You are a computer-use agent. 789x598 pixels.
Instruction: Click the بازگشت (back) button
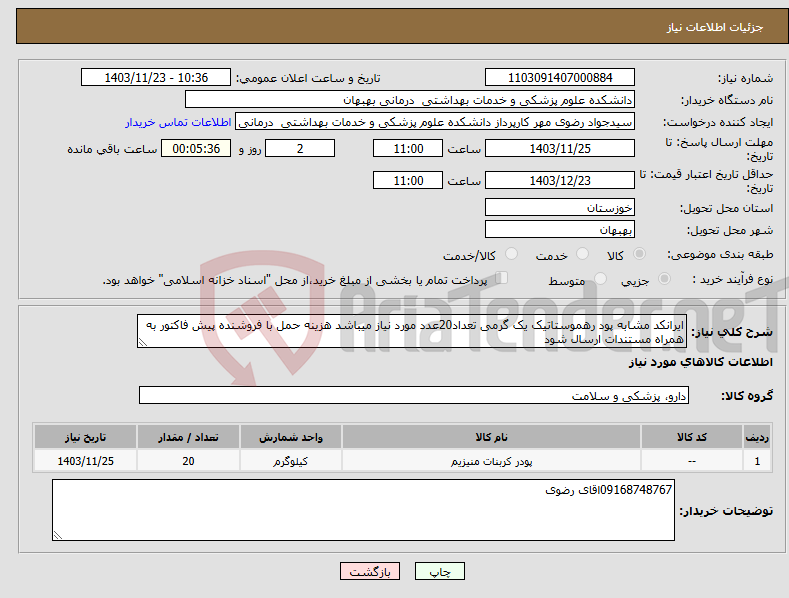coord(370,571)
